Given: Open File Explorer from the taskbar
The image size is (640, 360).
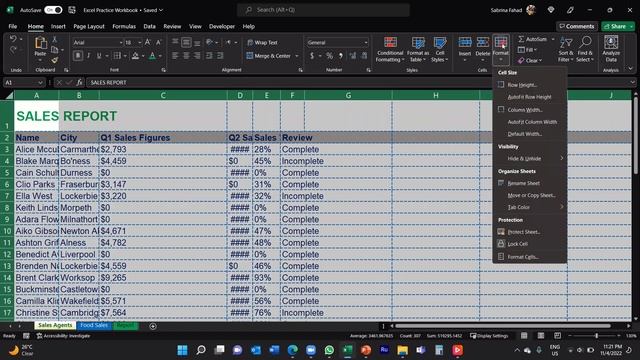Looking at the screenshot, I should 402,350.
